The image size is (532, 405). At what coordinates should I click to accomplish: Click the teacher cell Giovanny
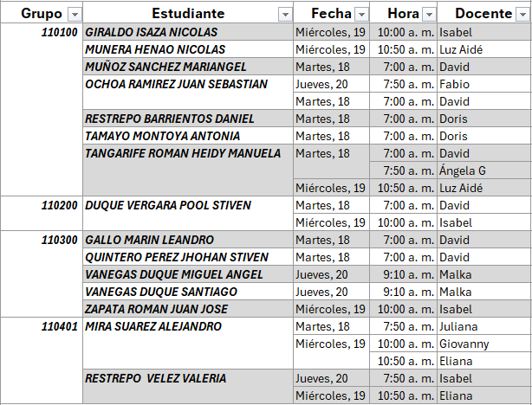[x=464, y=344]
